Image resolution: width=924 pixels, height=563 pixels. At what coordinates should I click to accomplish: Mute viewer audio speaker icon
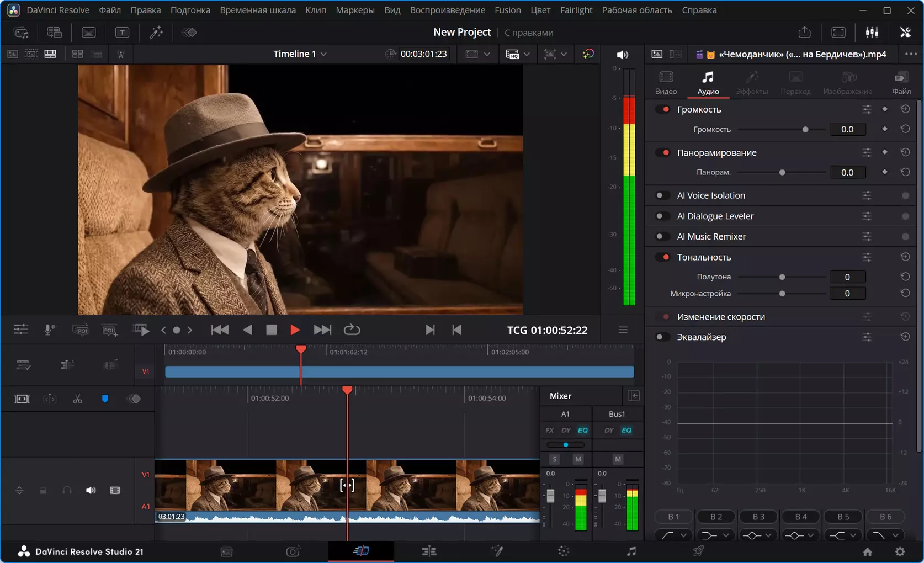pyautogui.click(x=622, y=55)
